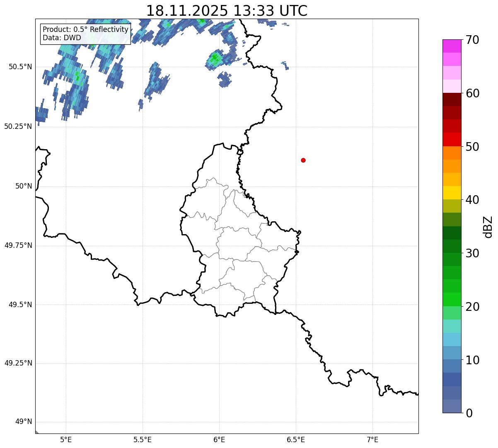
Task: Select the plot title showing 13:33 UTC
Action: click(227, 11)
